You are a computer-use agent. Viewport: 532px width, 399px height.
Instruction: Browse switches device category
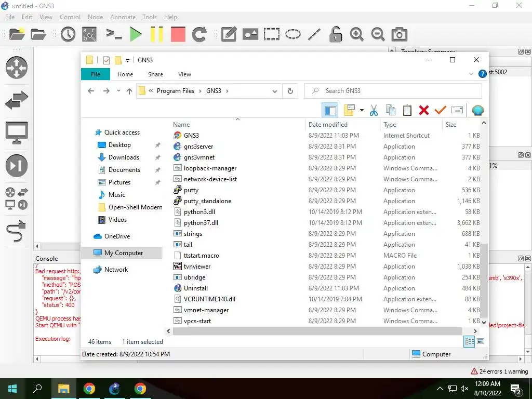[16, 100]
